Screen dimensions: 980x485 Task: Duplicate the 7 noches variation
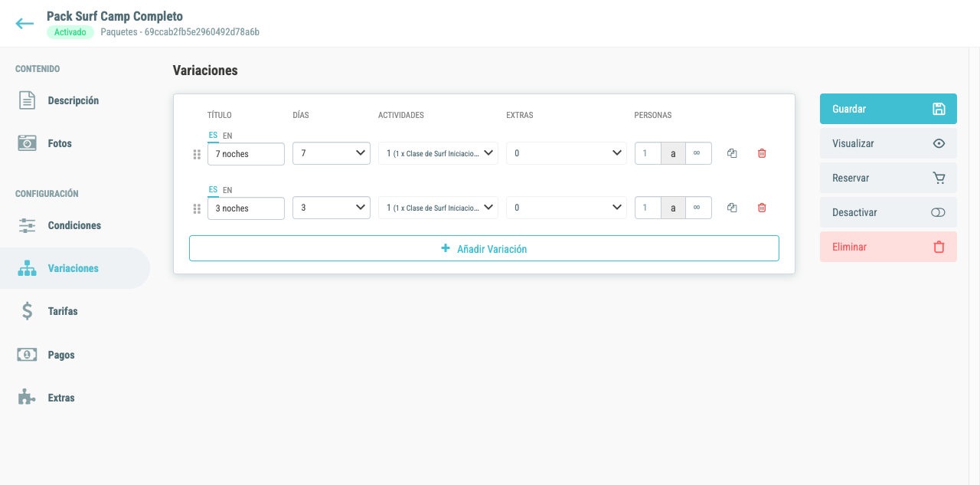coord(732,153)
